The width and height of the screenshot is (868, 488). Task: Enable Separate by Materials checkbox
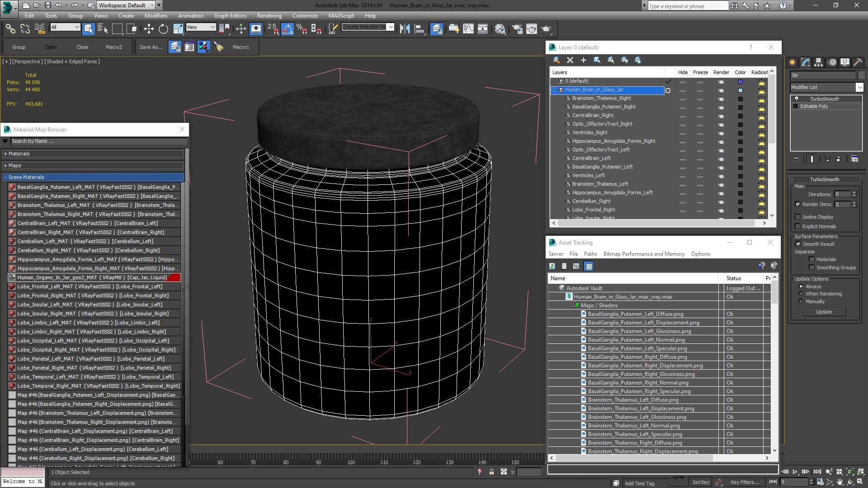tap(812, 259)
